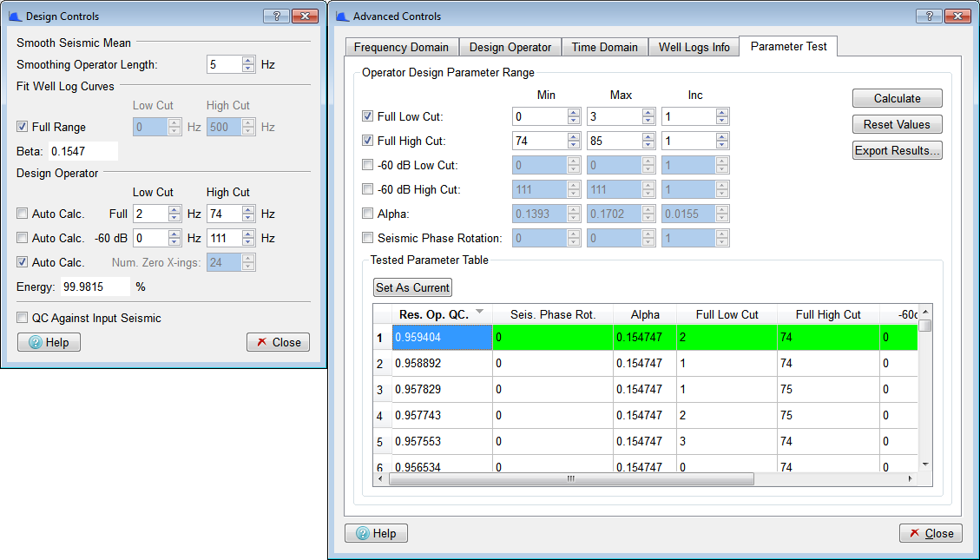Enable Auto Calc. for the Full design operator
This screenshot has width=980, height=560.
coord(22,214)
